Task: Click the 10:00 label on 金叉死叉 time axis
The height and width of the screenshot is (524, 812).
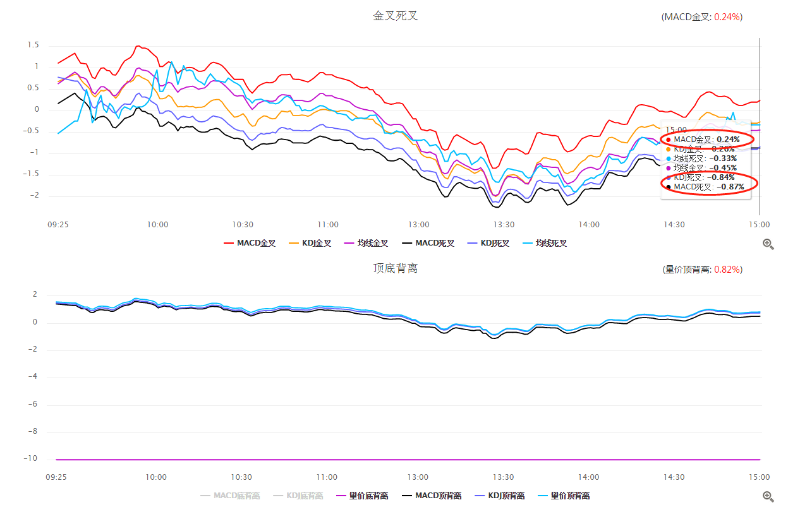Action: coord(157,224)
